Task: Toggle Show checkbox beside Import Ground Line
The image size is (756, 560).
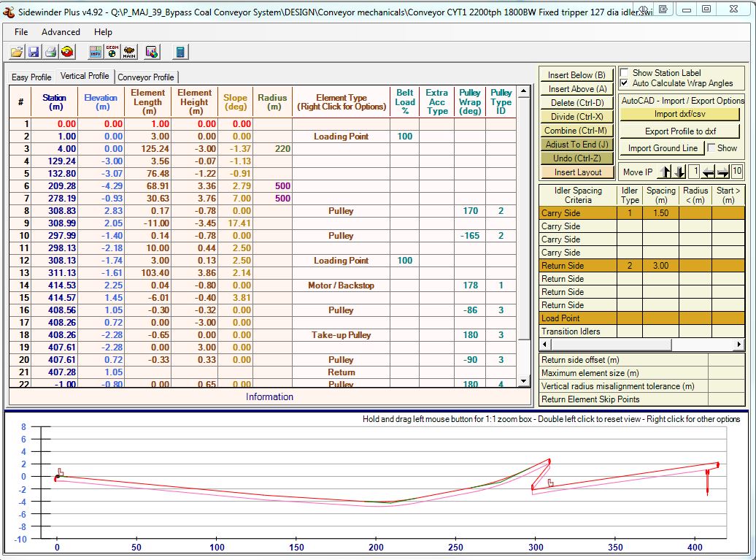Action: click(x=711, y=148)
